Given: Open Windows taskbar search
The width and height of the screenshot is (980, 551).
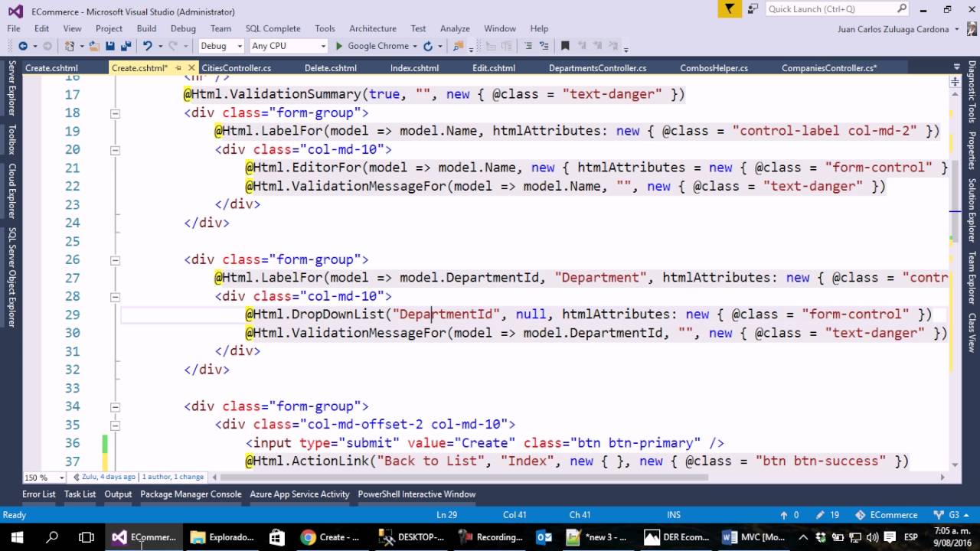Looking at the screenshot, I should 52,536.
